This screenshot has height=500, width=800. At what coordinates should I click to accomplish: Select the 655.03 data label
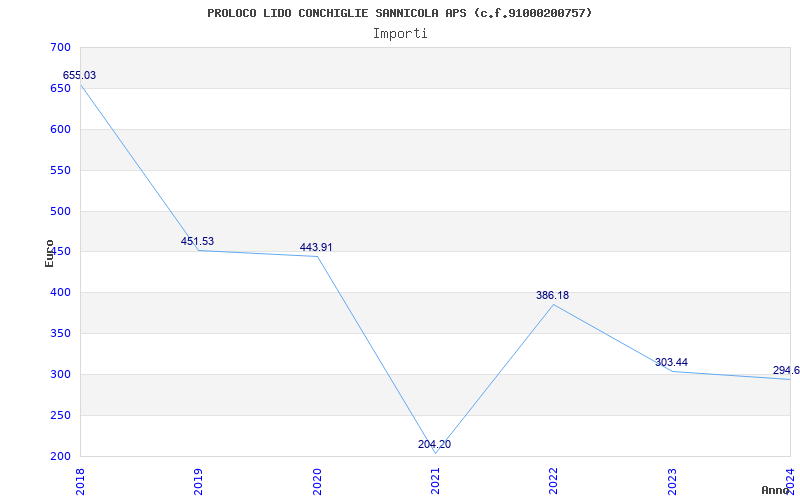click(79, 76)
